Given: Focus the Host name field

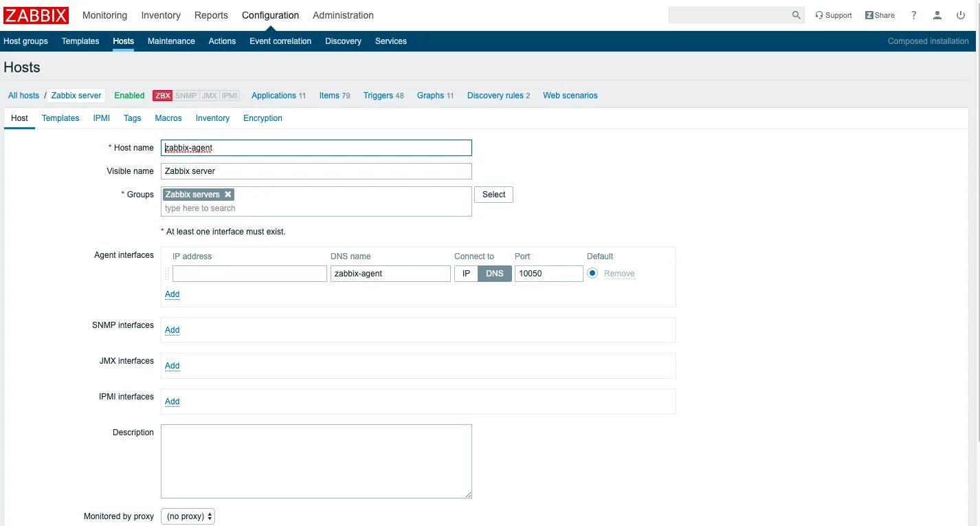Looking at the screenshot, I should click(316, 148).
